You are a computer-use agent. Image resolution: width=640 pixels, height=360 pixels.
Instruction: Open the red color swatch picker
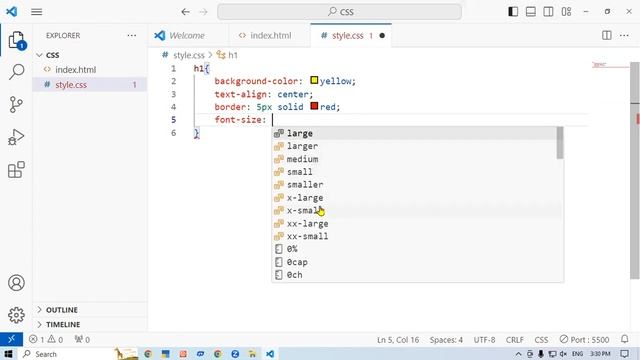(314, 106)
